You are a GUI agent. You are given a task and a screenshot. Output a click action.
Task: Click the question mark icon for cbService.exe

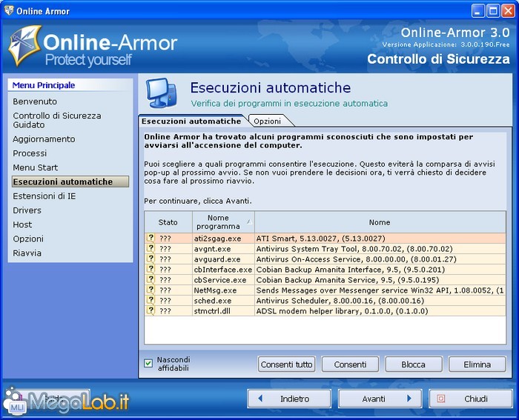151,279
